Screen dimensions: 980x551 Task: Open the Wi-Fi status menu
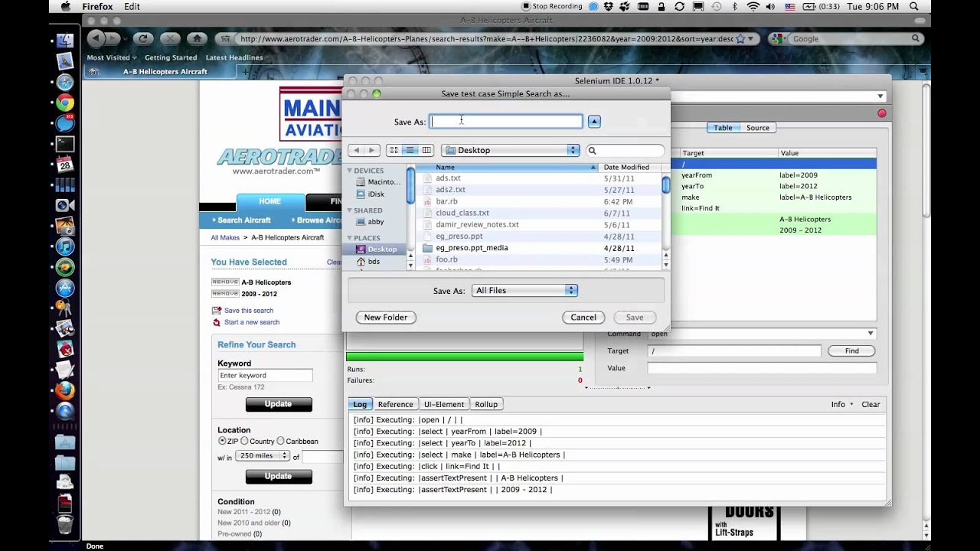pos(753,6)
